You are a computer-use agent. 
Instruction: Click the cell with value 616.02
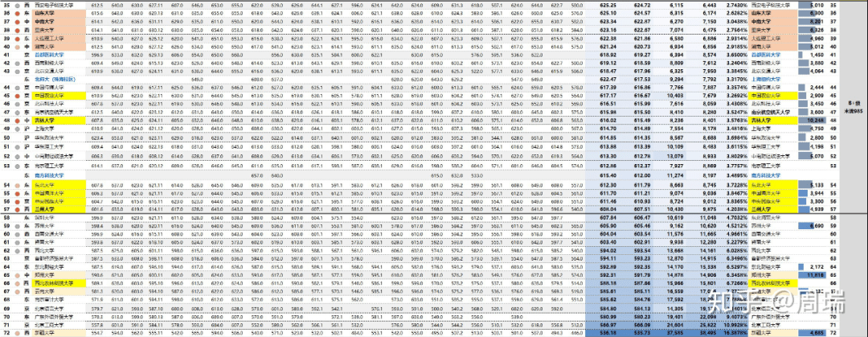pyautogui.click(x=608, y=120)
